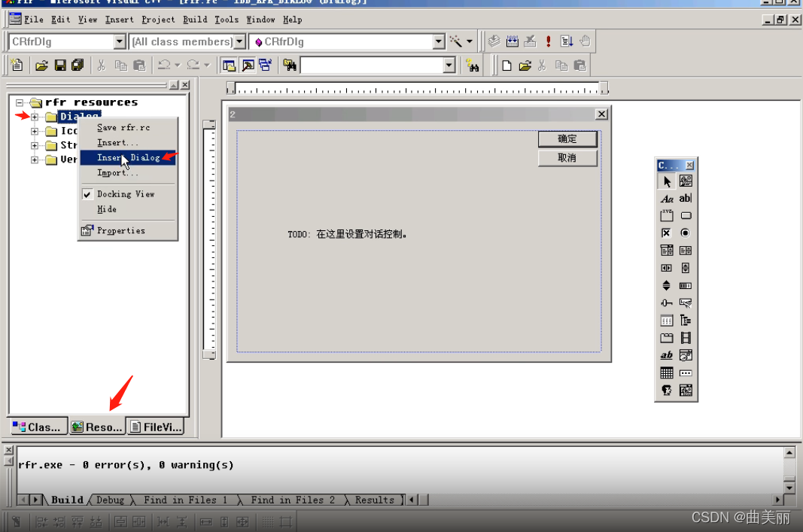The height and width of the screenshot is (532, 803).
Task: Open the All class members filter dropdown
Action: coord(239,41)
